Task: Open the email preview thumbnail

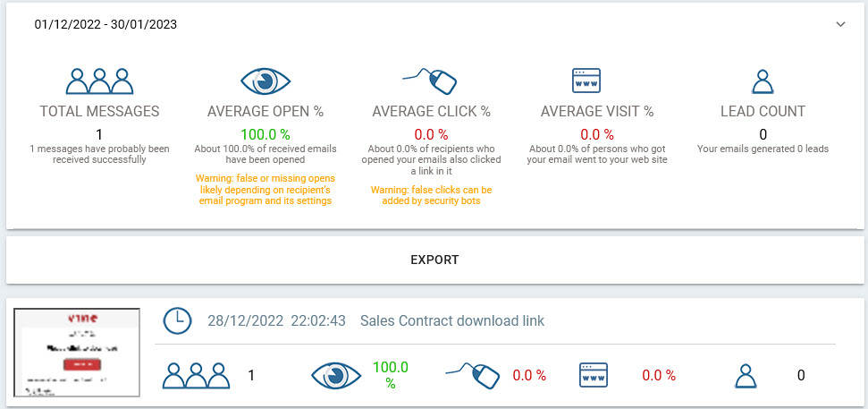Action: (77, 353)
